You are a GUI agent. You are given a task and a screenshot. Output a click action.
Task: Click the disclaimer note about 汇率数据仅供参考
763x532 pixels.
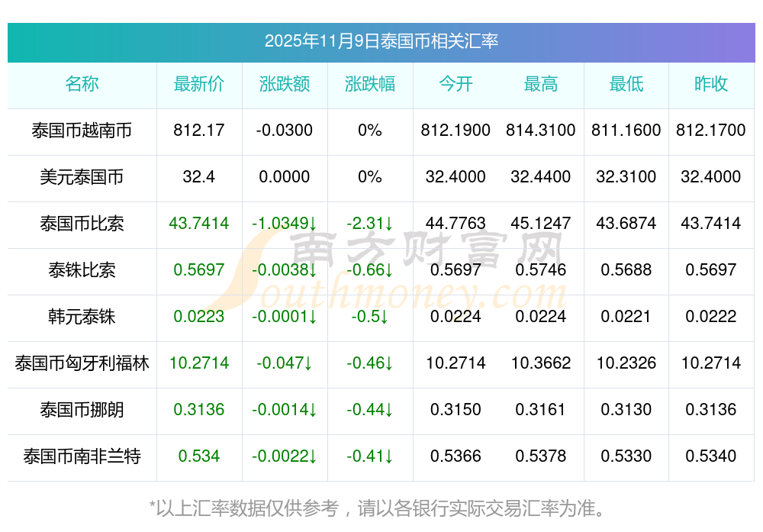pos(378,508)
